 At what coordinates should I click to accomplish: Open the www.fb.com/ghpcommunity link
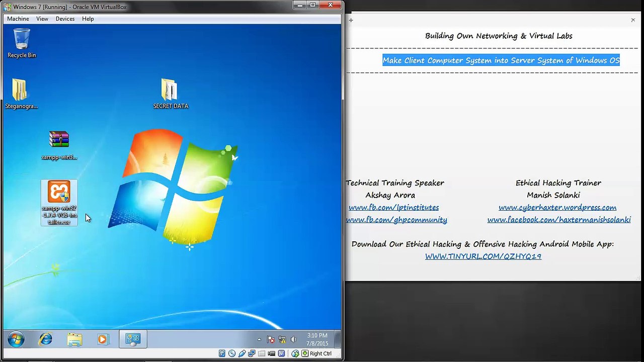[396, 220]
